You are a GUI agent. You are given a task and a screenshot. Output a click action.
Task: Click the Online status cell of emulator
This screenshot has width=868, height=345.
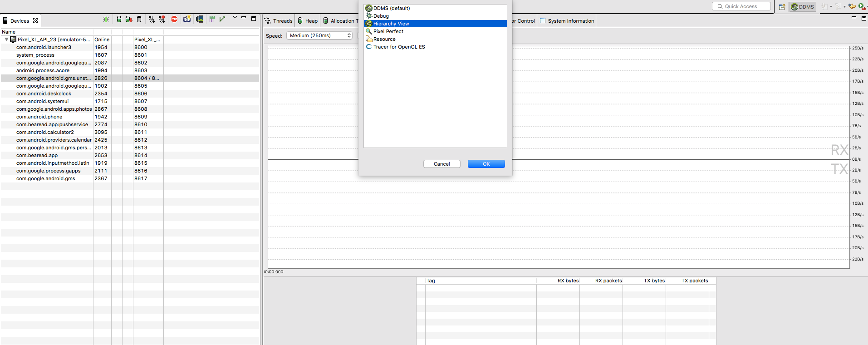[102, 39]
